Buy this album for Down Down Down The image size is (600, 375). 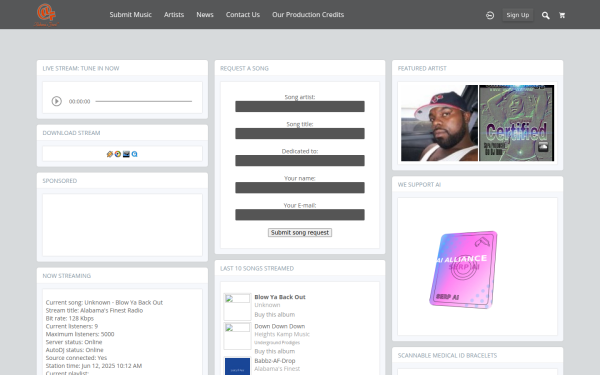point(275,351)
